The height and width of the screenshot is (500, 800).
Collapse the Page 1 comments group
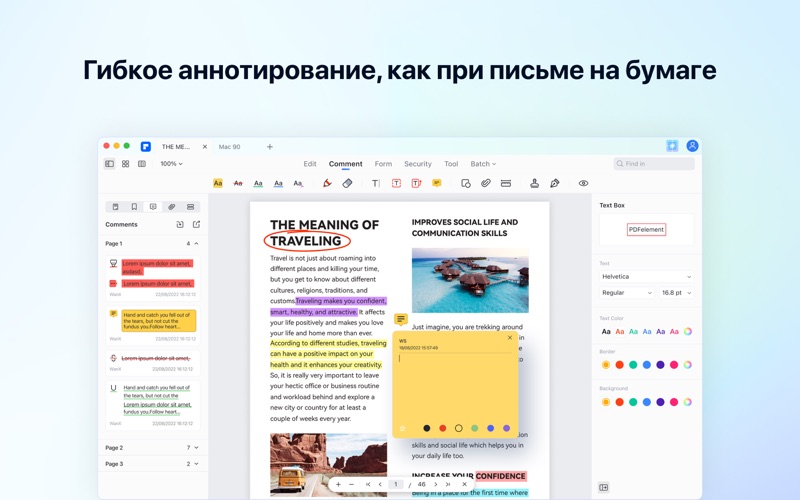pyautogui.click(x=196, y=244)
